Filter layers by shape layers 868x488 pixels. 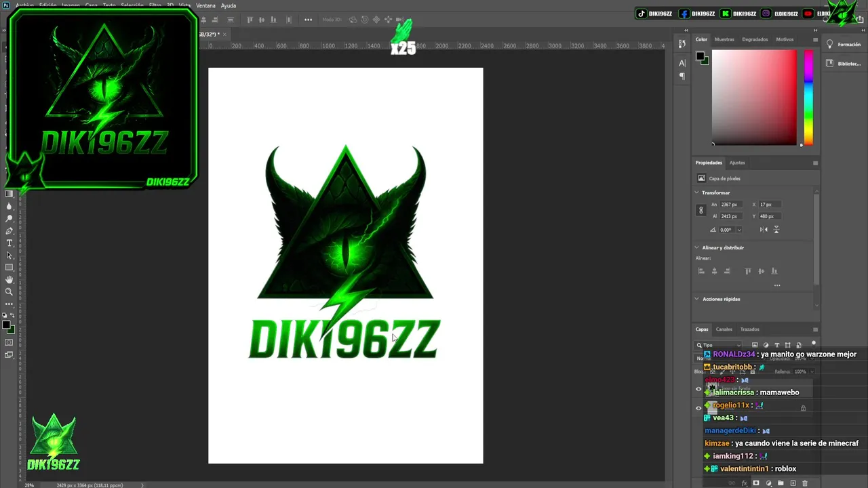pos(788,345)
